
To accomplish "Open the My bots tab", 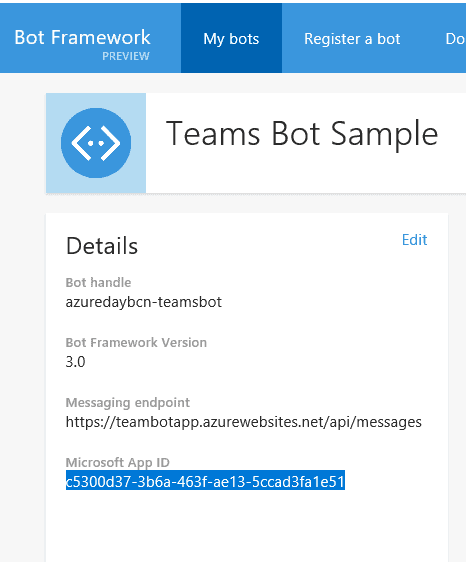I will tap(231, 38).
